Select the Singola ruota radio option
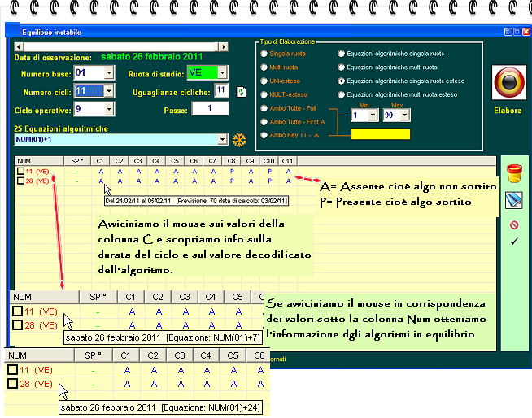 [x=263, y=54]
